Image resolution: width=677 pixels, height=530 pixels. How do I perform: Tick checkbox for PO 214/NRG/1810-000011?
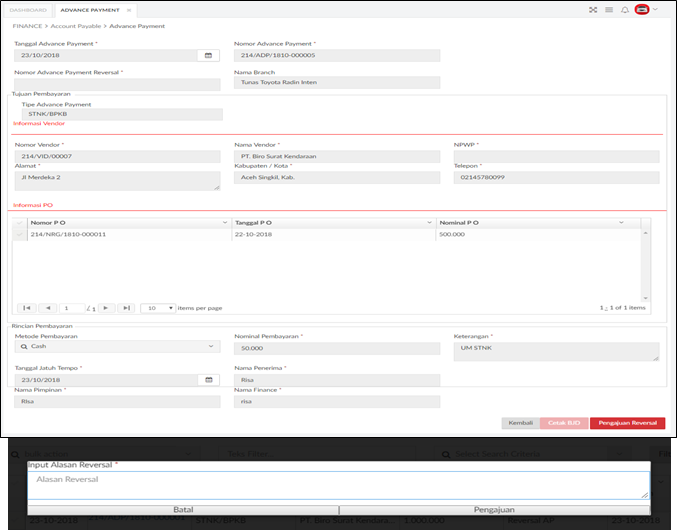[x=19, y=234]
